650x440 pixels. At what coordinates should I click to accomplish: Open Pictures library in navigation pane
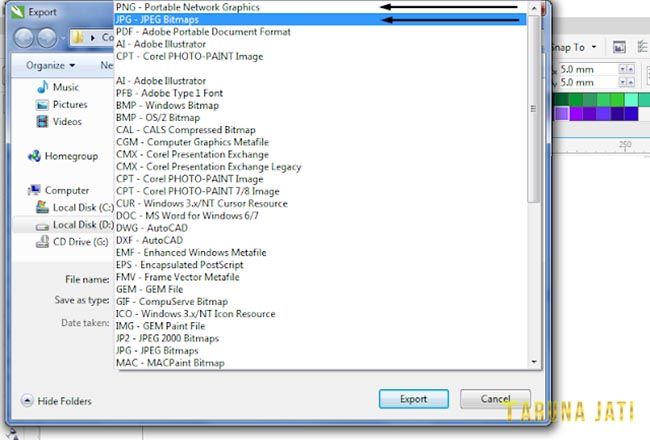click(x=62, y=105)
